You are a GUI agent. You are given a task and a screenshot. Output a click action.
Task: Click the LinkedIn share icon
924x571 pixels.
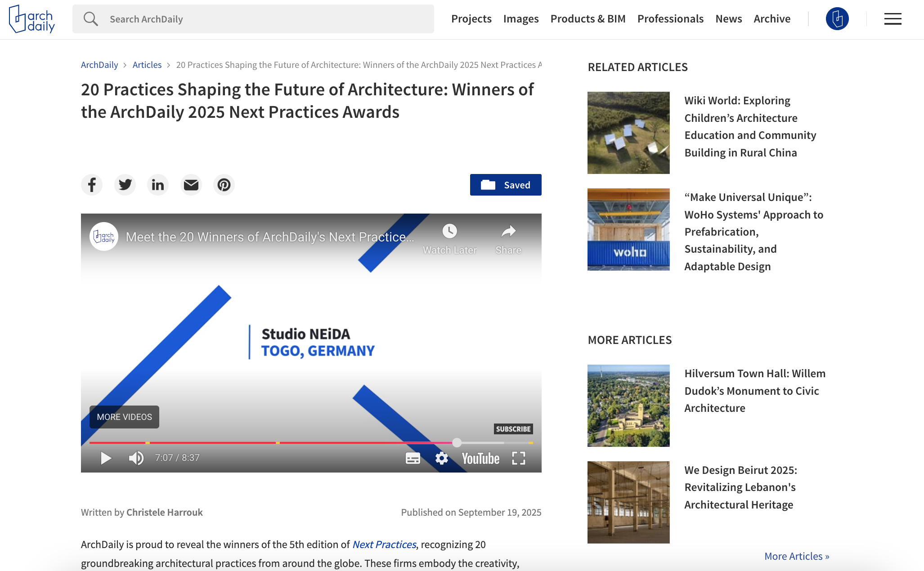pos(158,185)
